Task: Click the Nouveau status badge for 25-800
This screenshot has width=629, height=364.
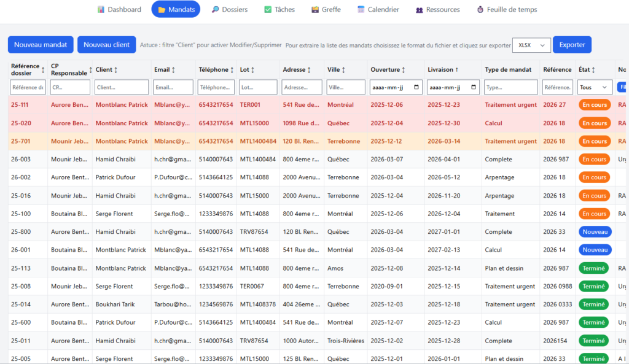Action: point(595,232)
